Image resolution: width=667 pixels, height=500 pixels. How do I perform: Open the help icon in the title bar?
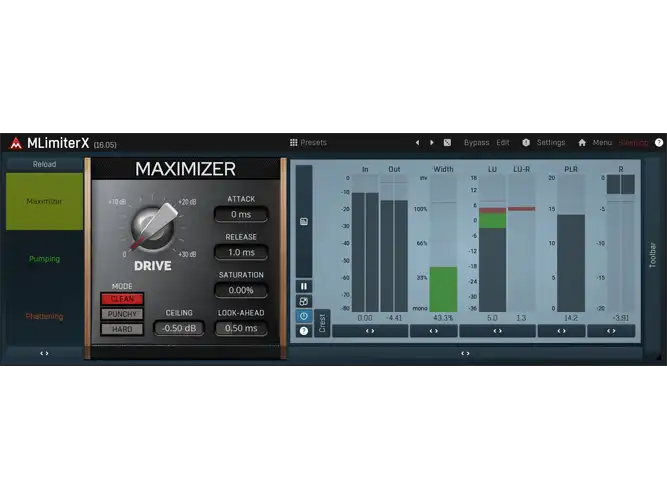pos(659,143)
